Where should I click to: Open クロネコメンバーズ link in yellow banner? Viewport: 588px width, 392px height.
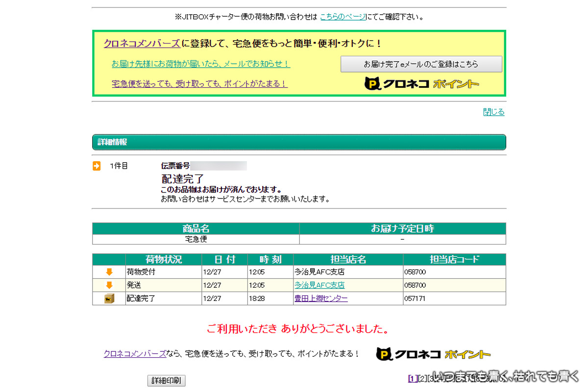142,44
